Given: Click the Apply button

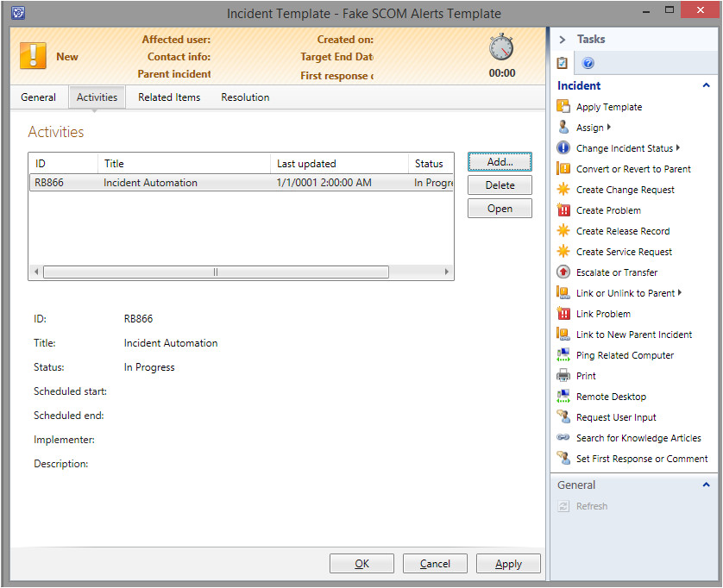Looking at the screenshot, I should 508,564.
